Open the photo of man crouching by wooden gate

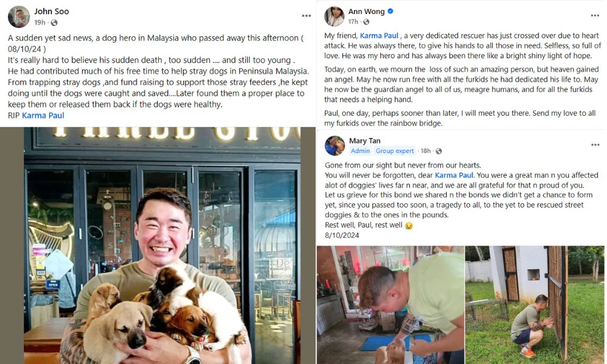535,305
